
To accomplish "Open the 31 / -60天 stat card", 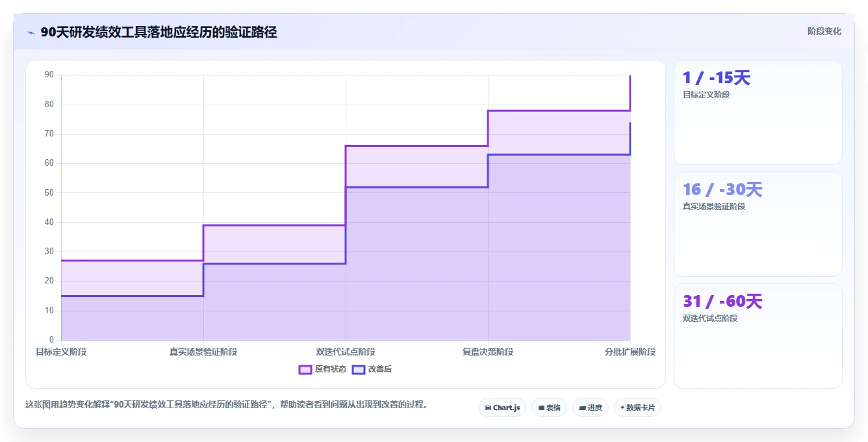I will pos(758,336).
